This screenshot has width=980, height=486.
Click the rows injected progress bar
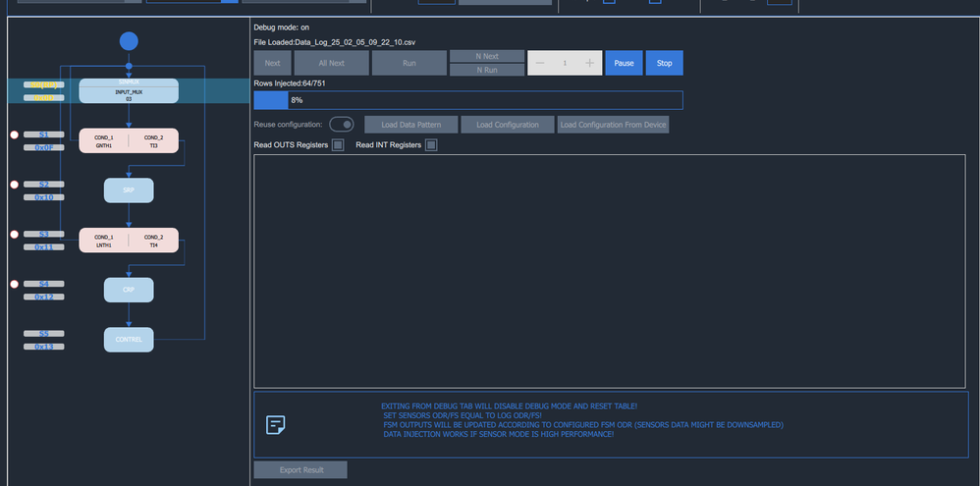pyautogui.click(x=468, y=100)
